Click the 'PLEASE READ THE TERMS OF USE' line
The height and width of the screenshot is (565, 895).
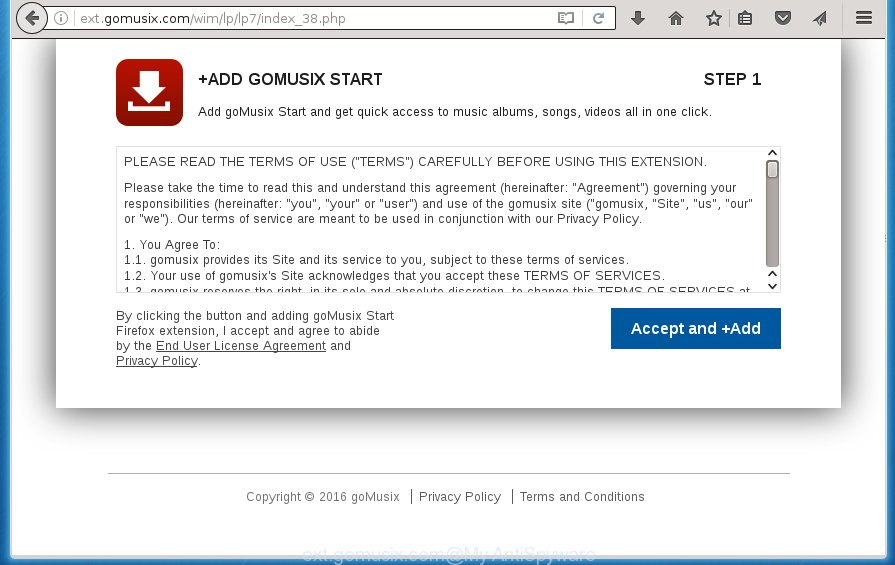[x=415, y=162]
